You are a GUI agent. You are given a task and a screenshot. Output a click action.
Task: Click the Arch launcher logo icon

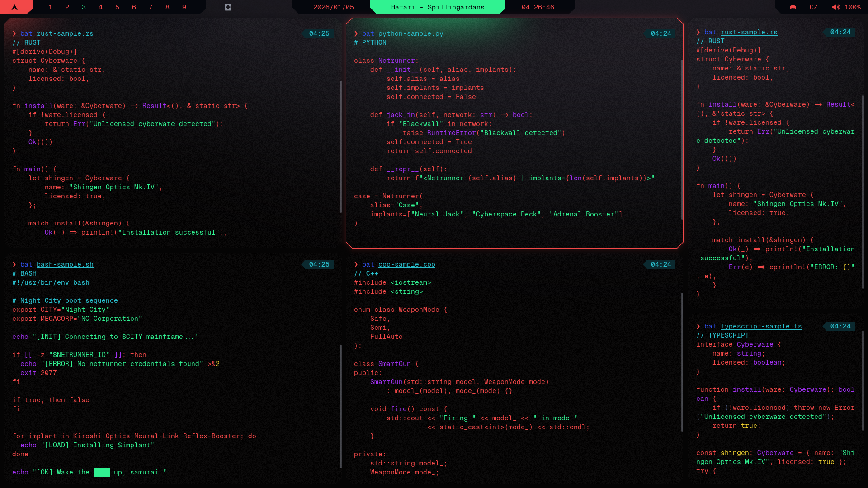point(14,7)
